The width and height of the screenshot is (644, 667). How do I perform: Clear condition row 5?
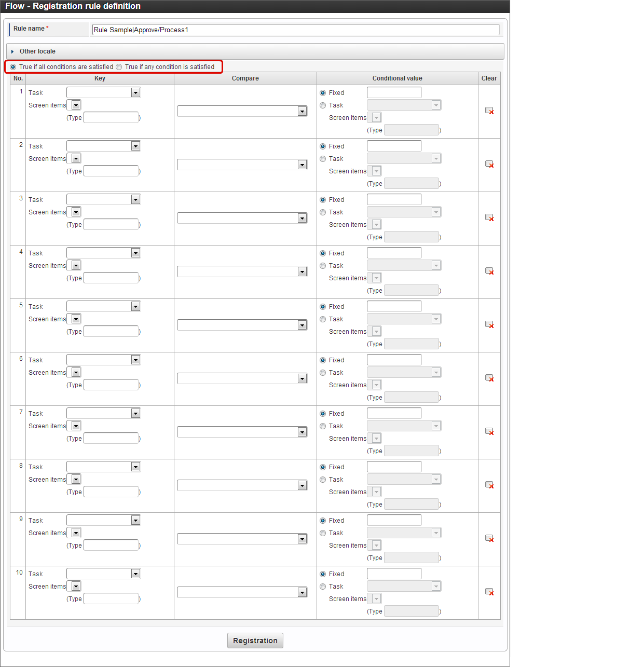point(489,324)
